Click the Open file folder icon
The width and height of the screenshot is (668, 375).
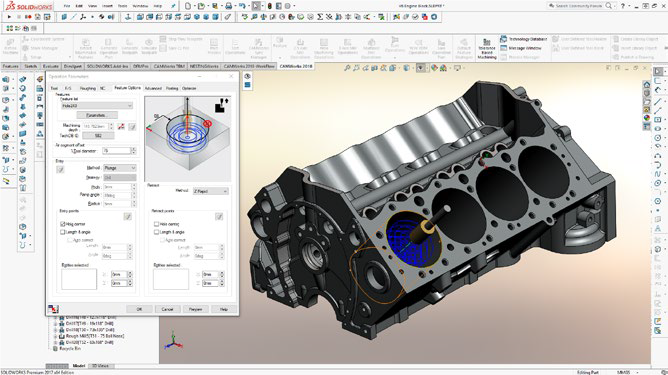[x=201, y=6]
